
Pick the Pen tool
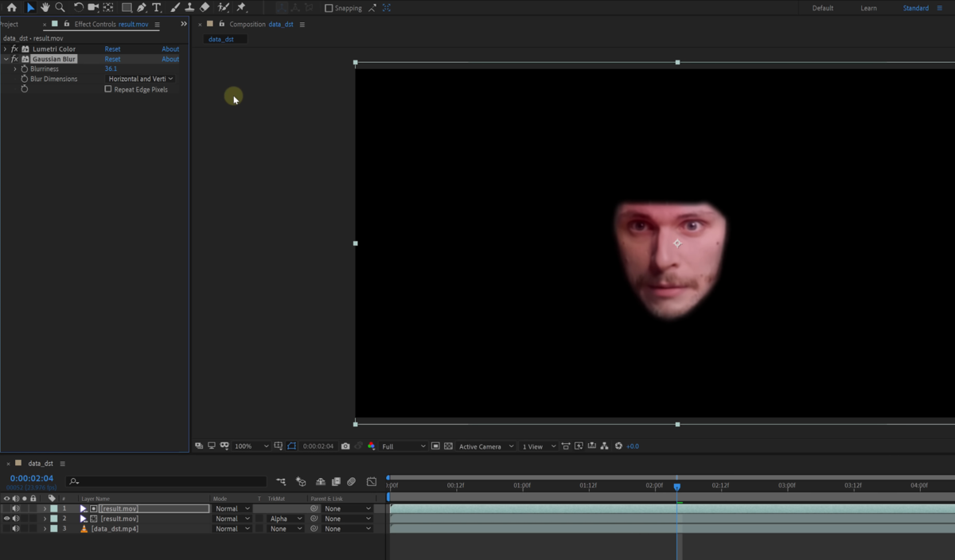(141, 8)
